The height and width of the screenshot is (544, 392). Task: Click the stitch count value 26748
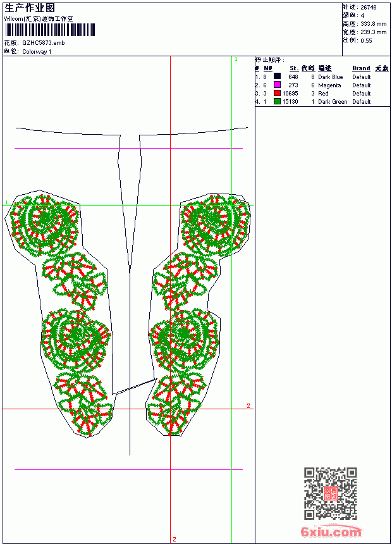[x=369, y=8]
